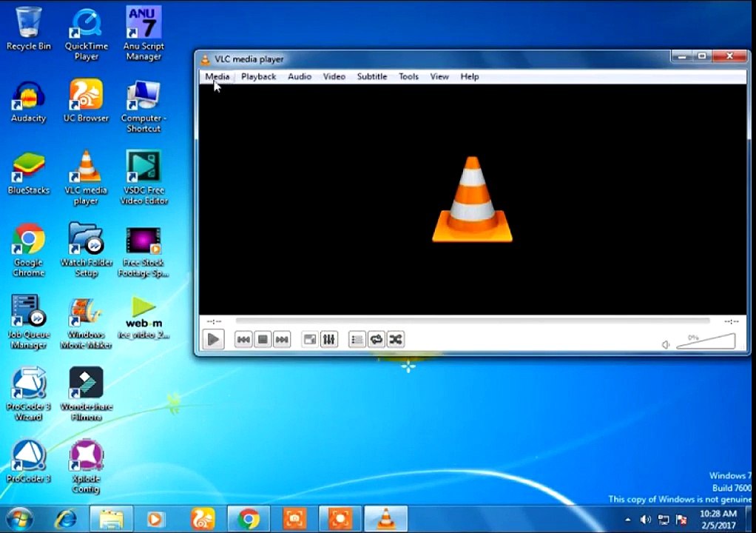Open File Explorer from taskbar
The height and width of the screenshot is (533, 756).
tap(112, 520)
